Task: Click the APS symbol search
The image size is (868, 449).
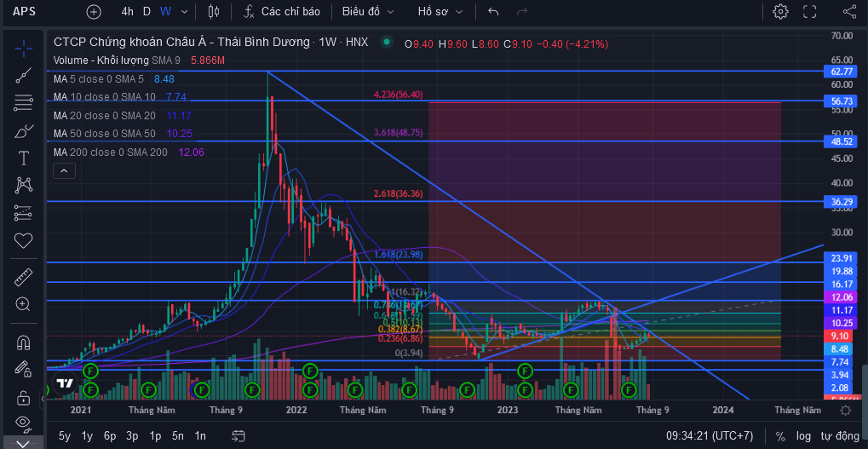Action: pos(25,12)
